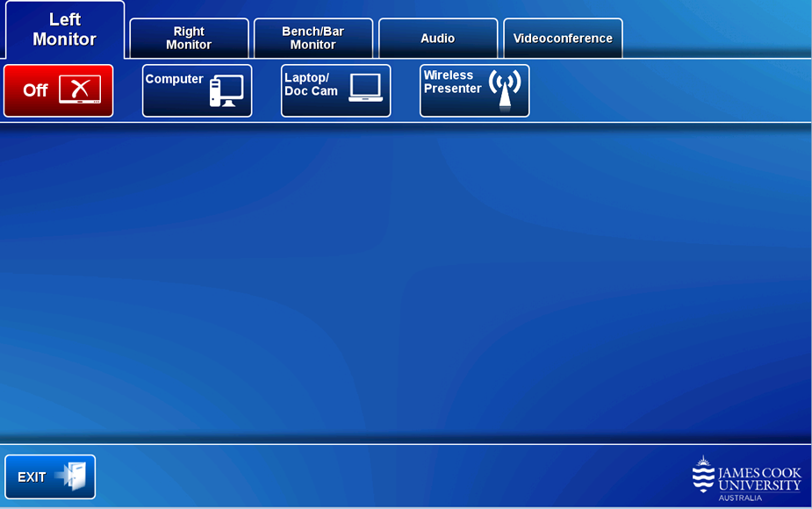Select Computer as the source
The height and width of the screenshot is (509, 812).
[x=198, y=90]
